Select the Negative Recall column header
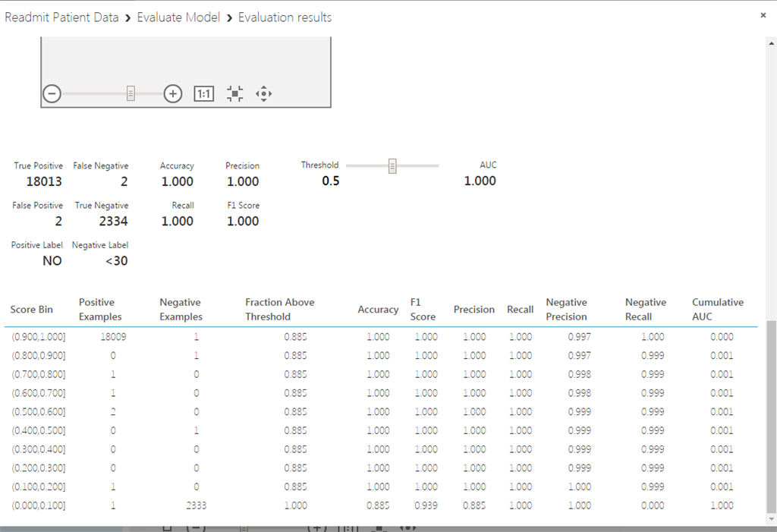Screen dimensions: 777x532 [x=646, y=310]
